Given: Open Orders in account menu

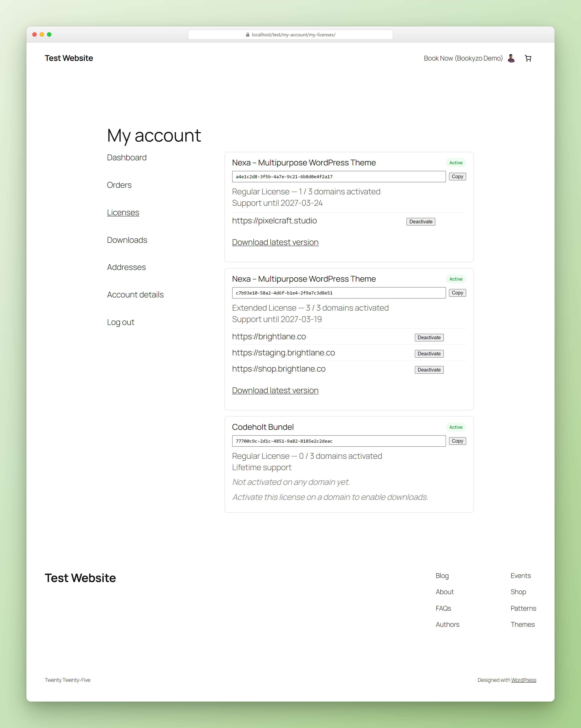Looking at the screenshot, I should 119,185.
